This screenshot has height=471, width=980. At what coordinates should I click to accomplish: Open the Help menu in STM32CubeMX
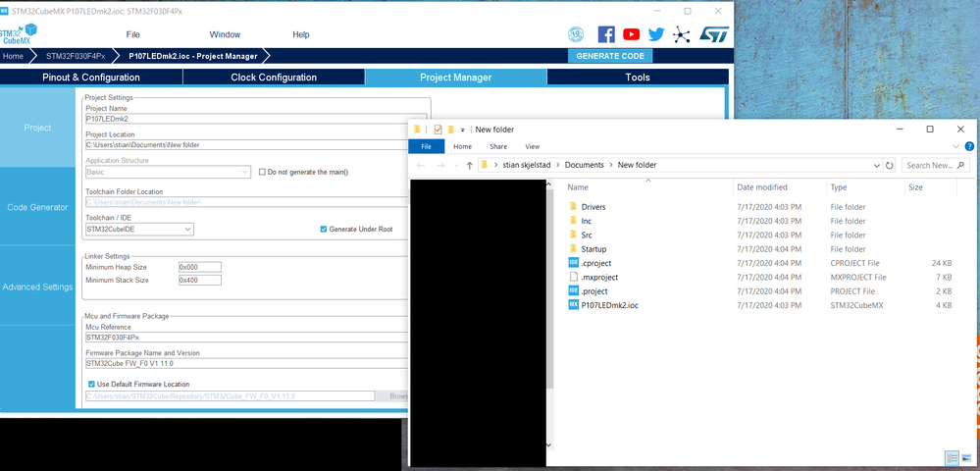click(300, 34)
